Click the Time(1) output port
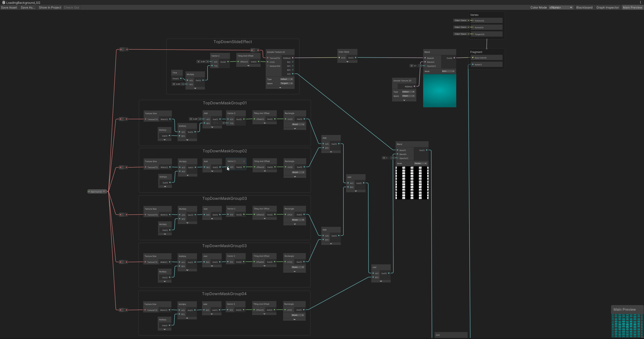This screenshot has height=339, width=644. [x=181, y=79]
